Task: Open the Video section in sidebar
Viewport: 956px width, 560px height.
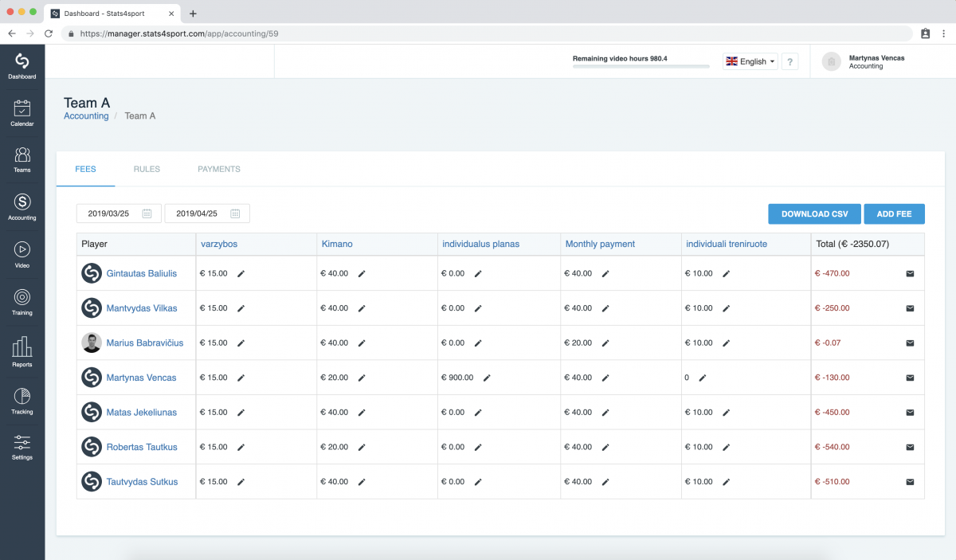Action: click(x=22, y=254)
